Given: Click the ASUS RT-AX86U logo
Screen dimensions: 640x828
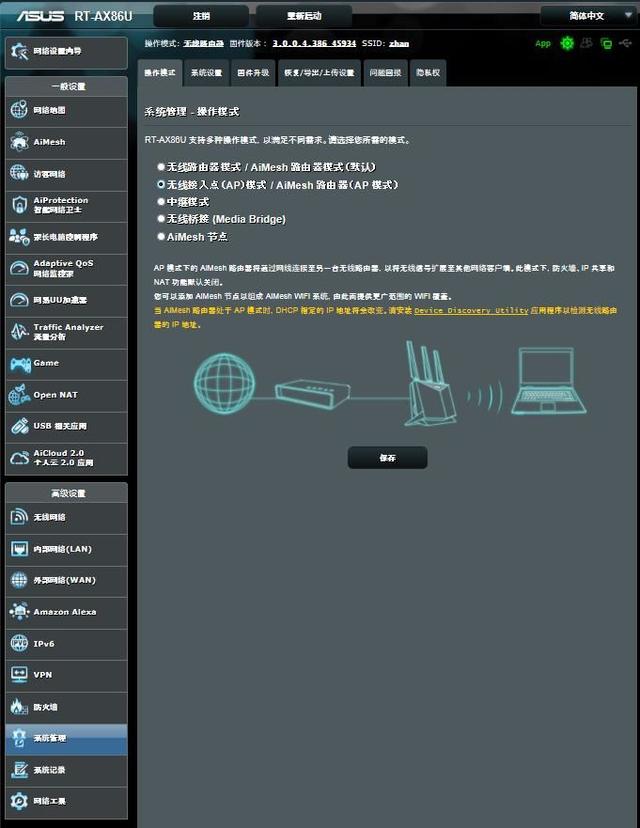Looking at the screenshot, I should pos(74,16).
